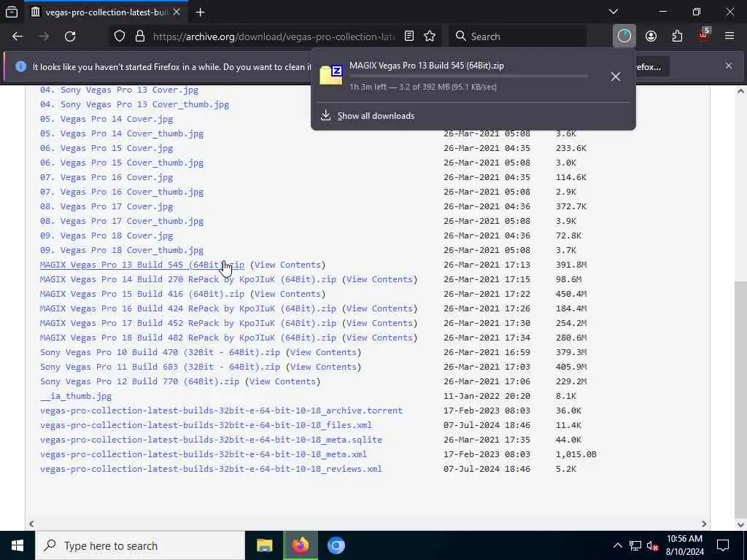Show hidden system tray icons chevron

[x=617, y=545]
